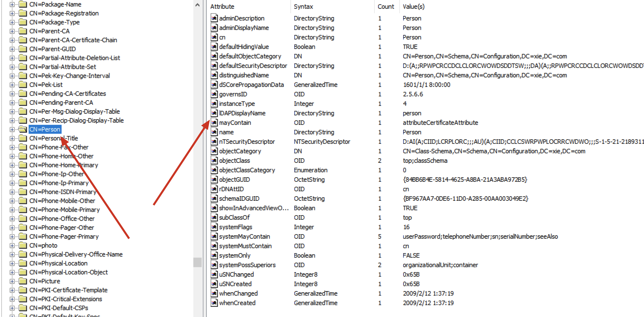Select the governsID attribute icon
Screen dimensions: 644x317
(214, 94)
